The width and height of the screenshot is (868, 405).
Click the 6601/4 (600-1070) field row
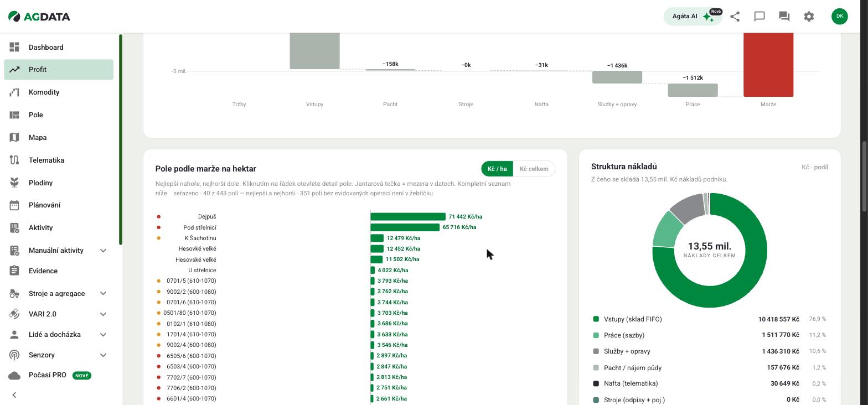tap(355, 398)
